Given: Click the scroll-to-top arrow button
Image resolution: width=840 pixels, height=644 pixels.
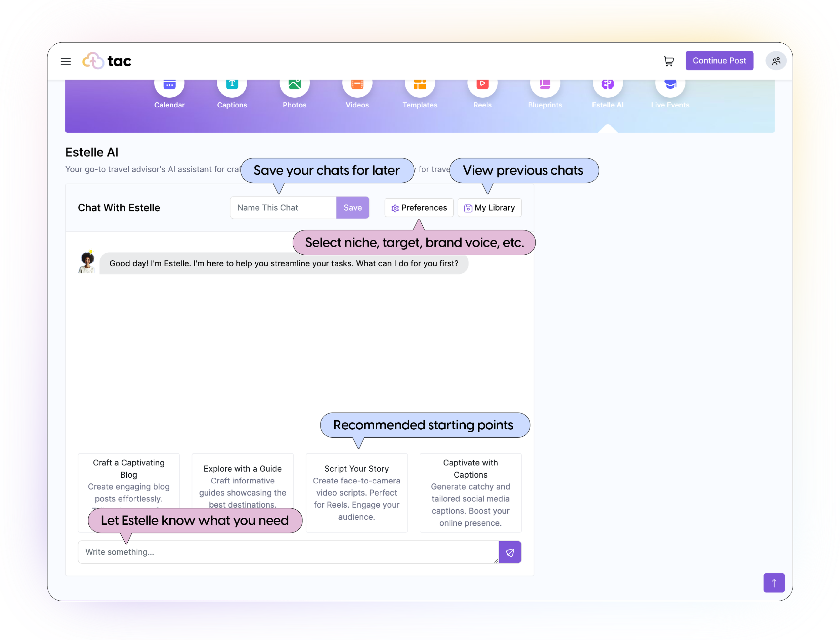Looking at the screenshot, I should (774, 583).
